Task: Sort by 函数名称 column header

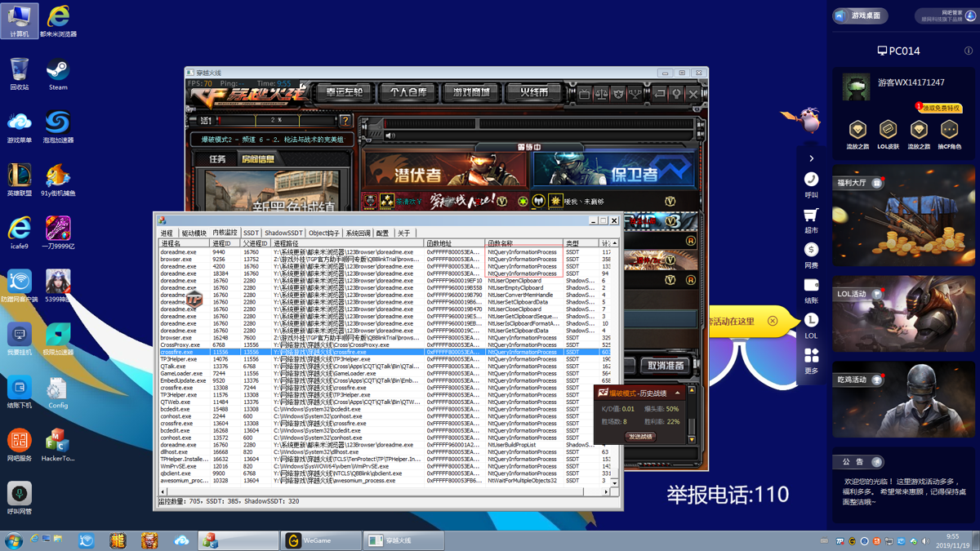Action: 524,243
